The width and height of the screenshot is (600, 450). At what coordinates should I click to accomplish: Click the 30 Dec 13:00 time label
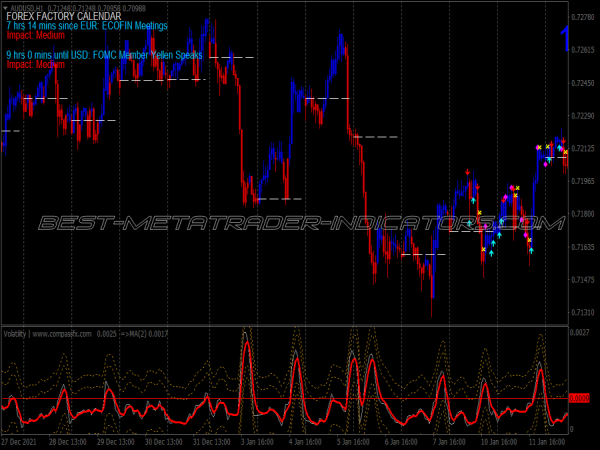[163, 442]
